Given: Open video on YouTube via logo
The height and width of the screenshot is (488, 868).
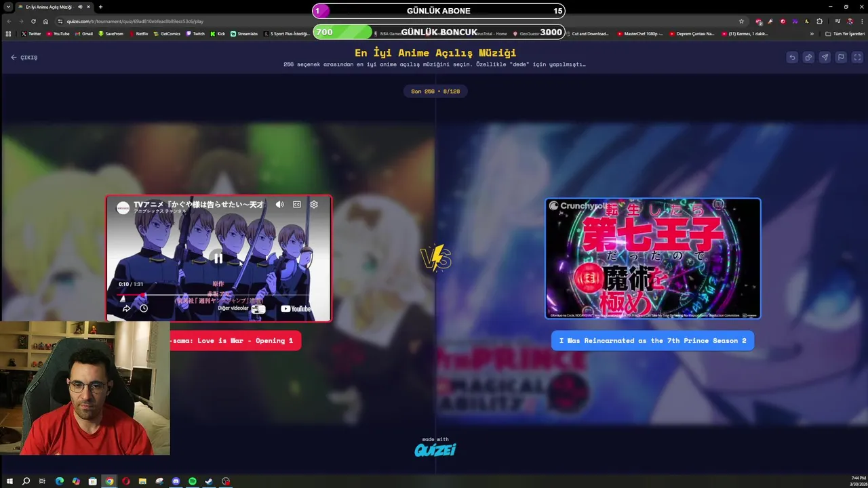Looking at the screenshot, I should point(296,308).
